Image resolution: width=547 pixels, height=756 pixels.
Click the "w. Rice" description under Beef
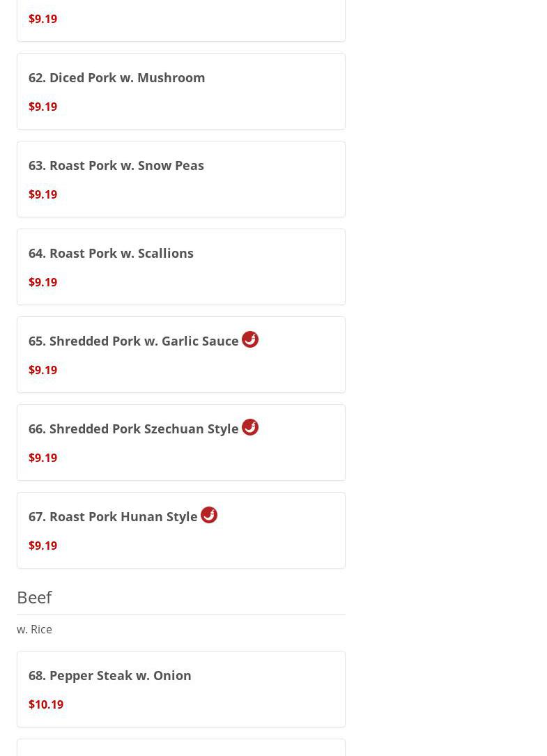pyautogui.click(x=35, y=629)
